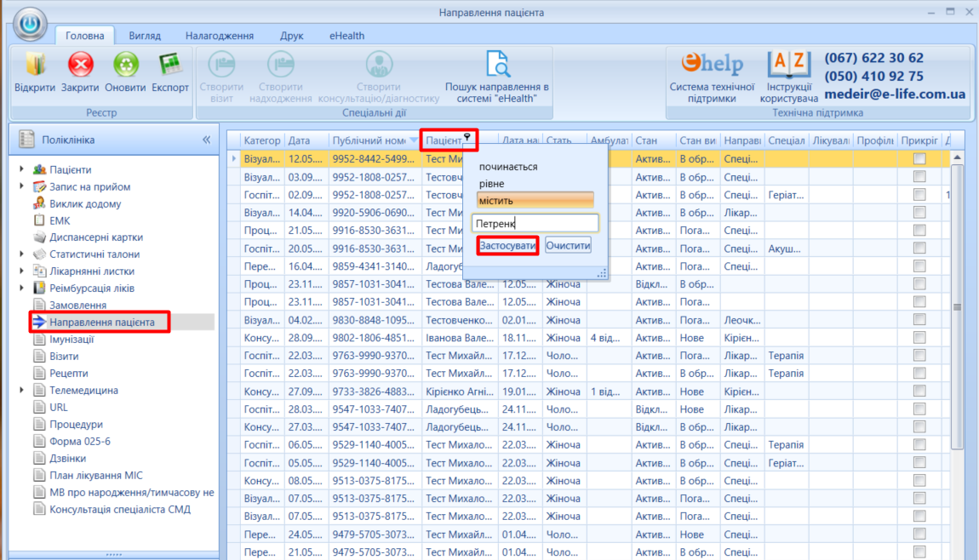
Task: Click the filter text field containing Петренк
Action: tap(535, 223)
